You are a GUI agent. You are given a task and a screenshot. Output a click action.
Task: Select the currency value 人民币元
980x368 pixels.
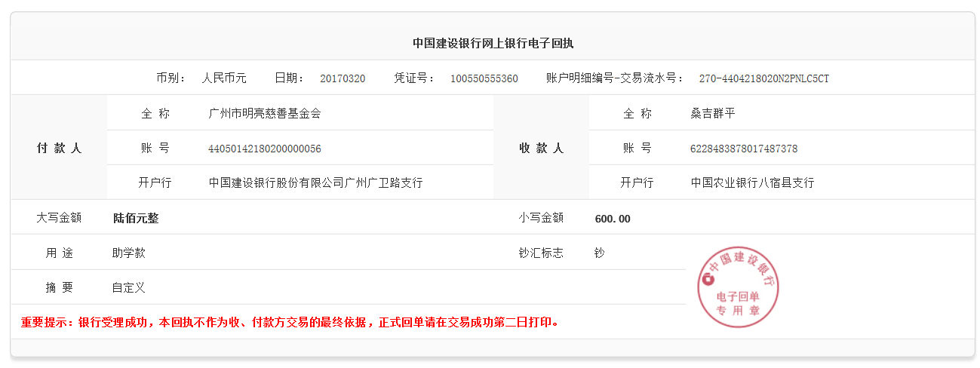[224, 78]
